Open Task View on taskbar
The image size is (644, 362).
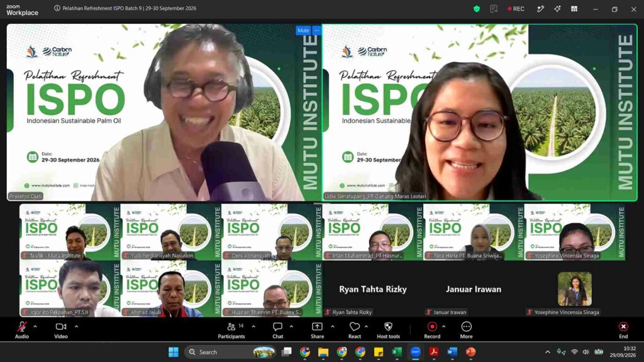tap(287, 352)
